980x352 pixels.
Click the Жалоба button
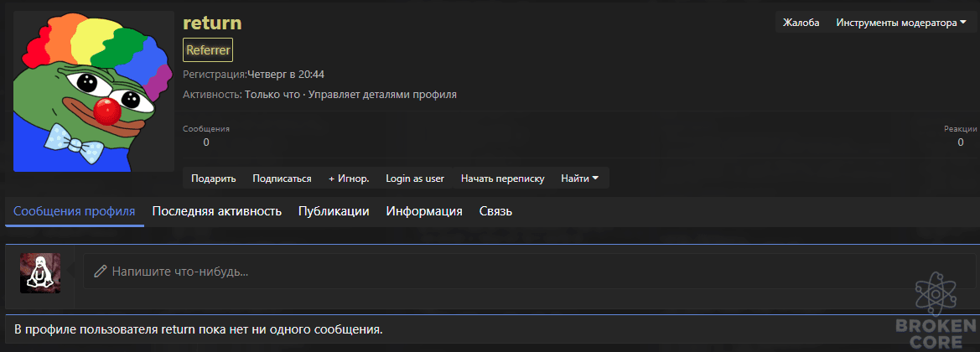click(x=801, y=23)
